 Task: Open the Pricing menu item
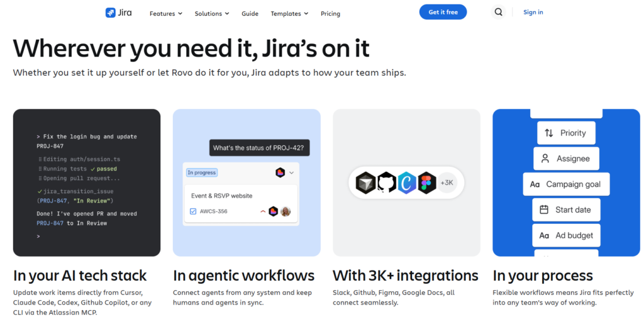[330, 14]
